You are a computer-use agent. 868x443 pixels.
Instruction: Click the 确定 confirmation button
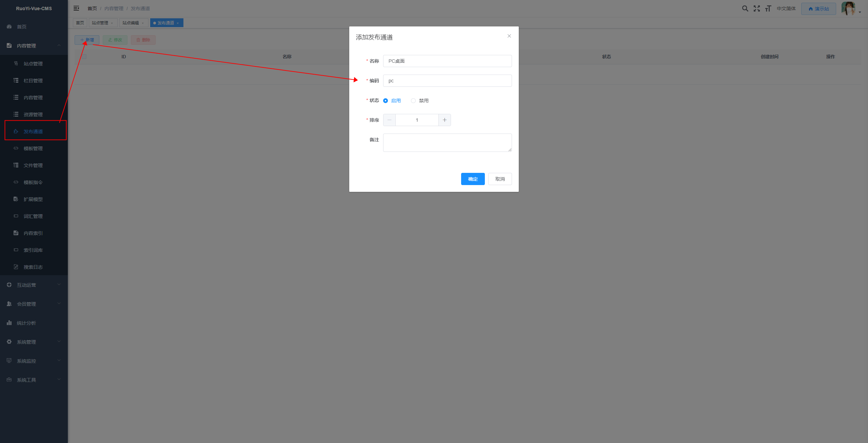click(473, 179)
